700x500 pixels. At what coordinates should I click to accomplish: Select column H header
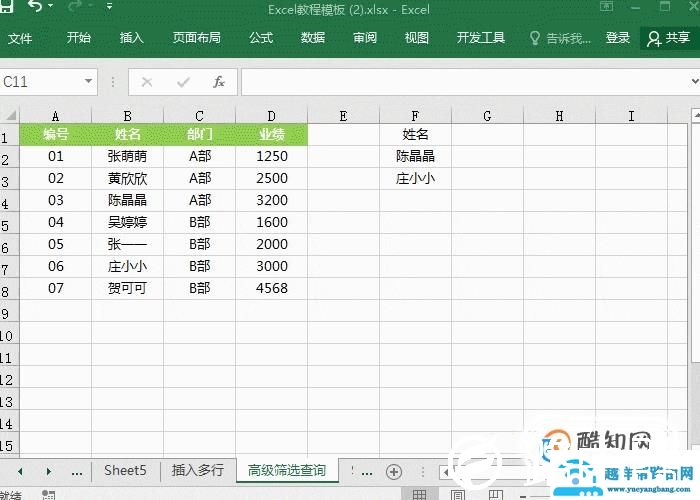click(559, 116)
